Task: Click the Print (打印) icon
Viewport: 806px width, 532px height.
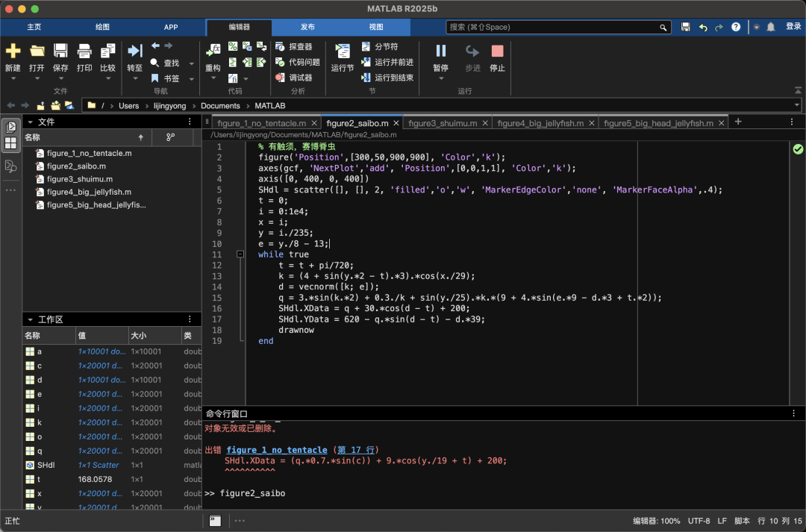Action: coord(84,51)
